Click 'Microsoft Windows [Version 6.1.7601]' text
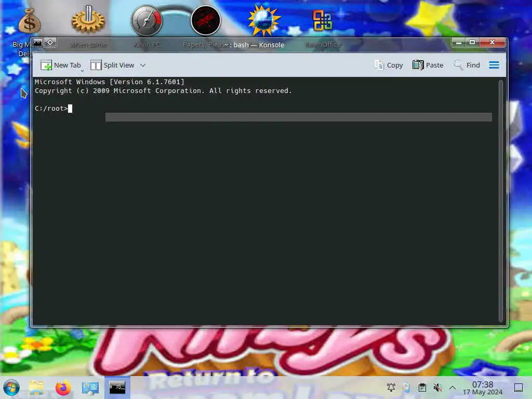The height and width of the screenshot is (399, 532). (109, 82)
